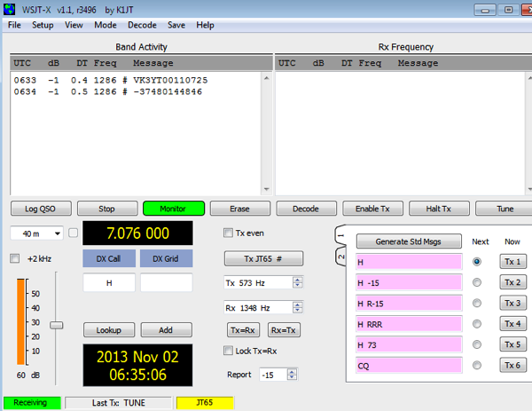532x411 pixels.
Task: Enable the +2 kHz checkbox
Action: pos(14,258)
